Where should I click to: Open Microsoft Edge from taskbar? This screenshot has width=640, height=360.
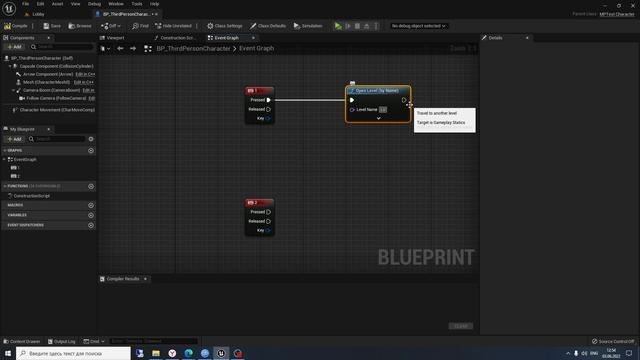[x=189, y=353]
